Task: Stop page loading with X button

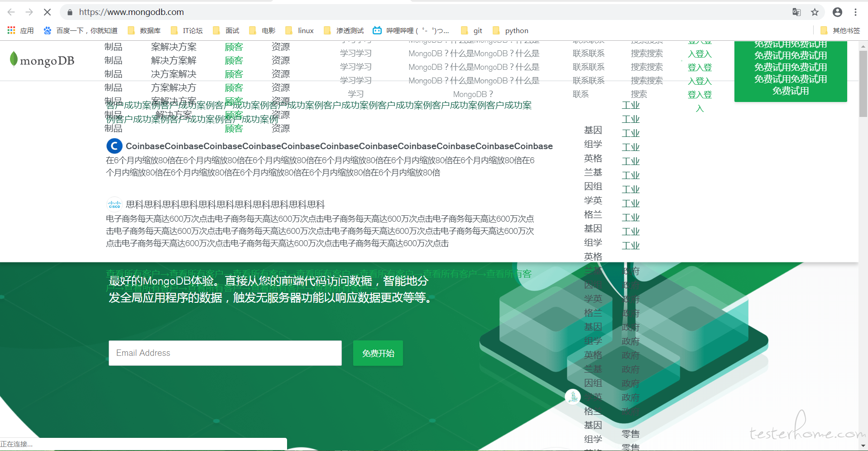Action: (47, 12)
